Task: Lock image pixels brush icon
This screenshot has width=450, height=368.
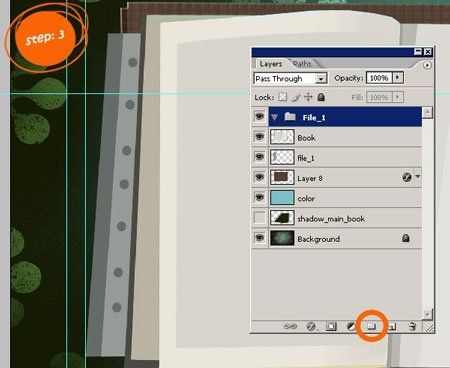Action: 295,97
